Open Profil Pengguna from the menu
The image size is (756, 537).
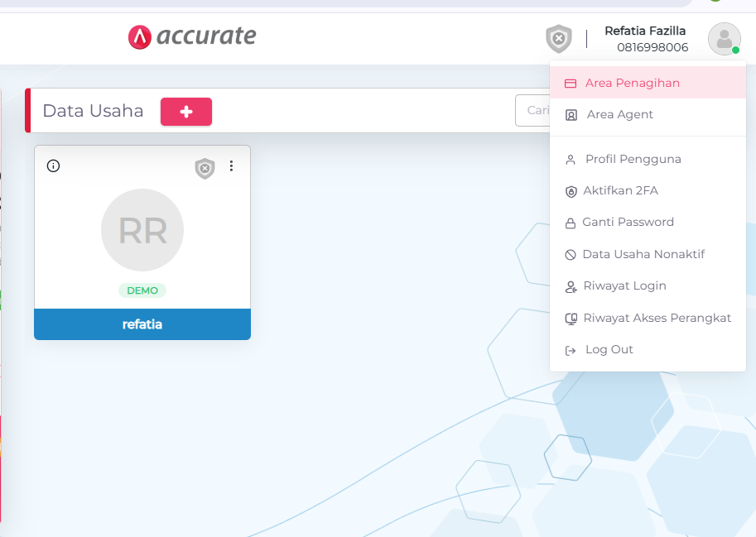pyautogui.click(x=633, y=159)
